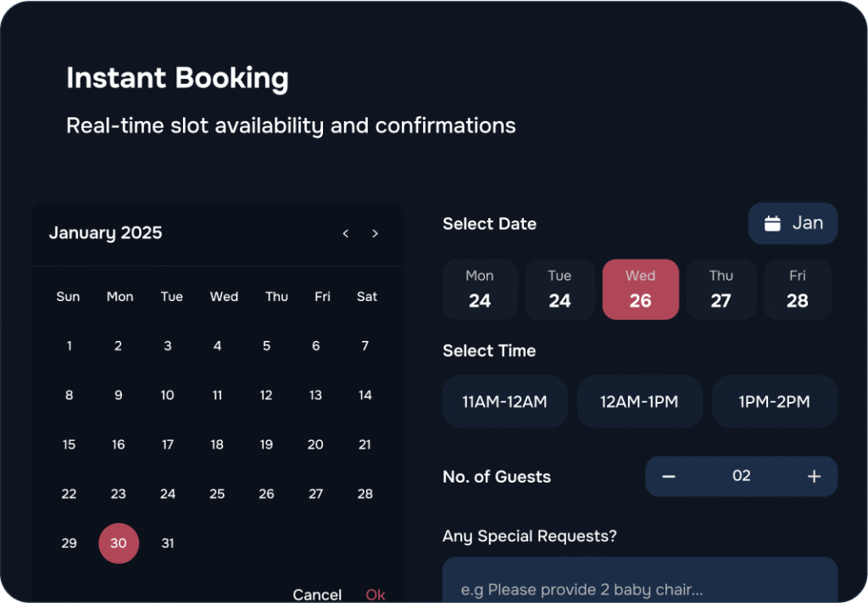Click the special requests text field
This screenshot has width=868, height=603.
[639, 585]
